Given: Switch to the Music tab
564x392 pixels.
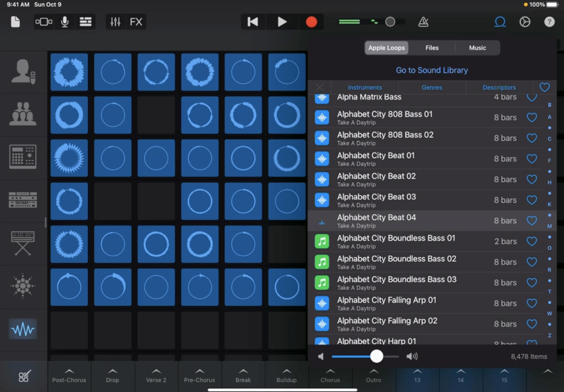Looking at the screenshot, I should pyautogui.click(x=477, y=48).
